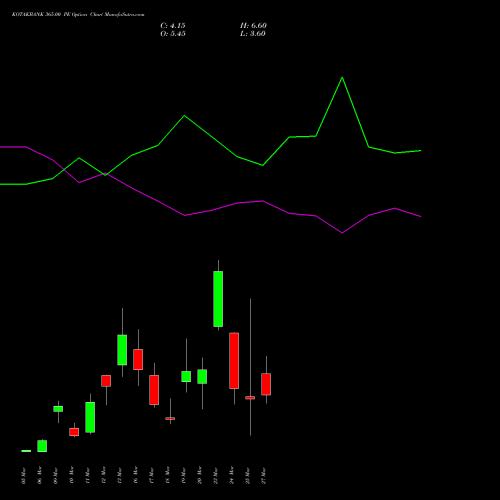Image resolution: width=500 pixels, height=500 pixels.
Task: Click the 05 Mar date label
Action: tap(23, 476)
